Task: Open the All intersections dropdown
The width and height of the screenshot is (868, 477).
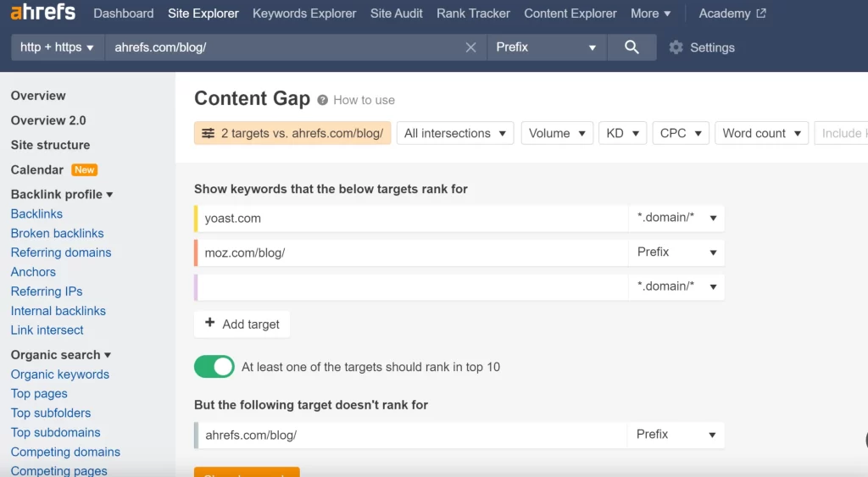Action: [455, 133]
